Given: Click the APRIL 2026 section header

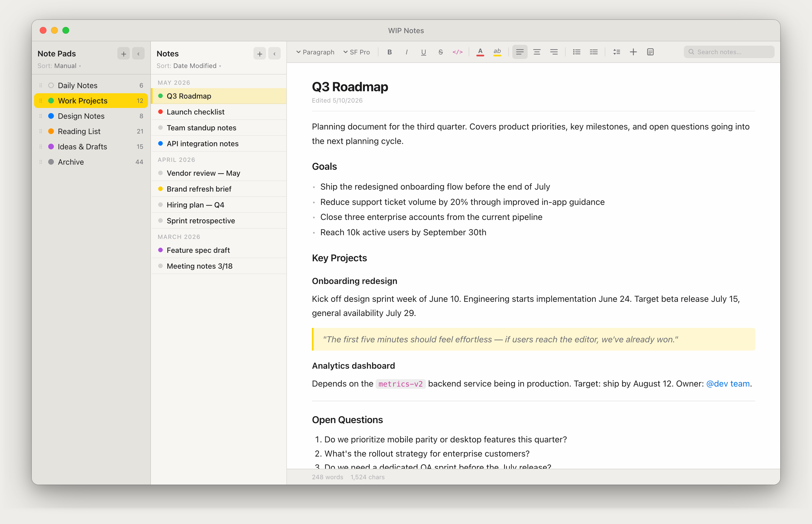Looking at the screenshot, I should (176, 160).
